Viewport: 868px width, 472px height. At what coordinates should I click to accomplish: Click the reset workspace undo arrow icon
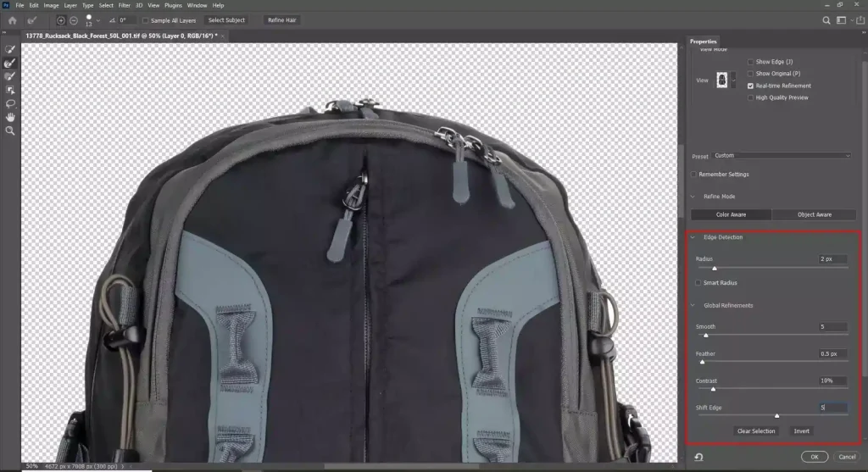tap(698, 457)
